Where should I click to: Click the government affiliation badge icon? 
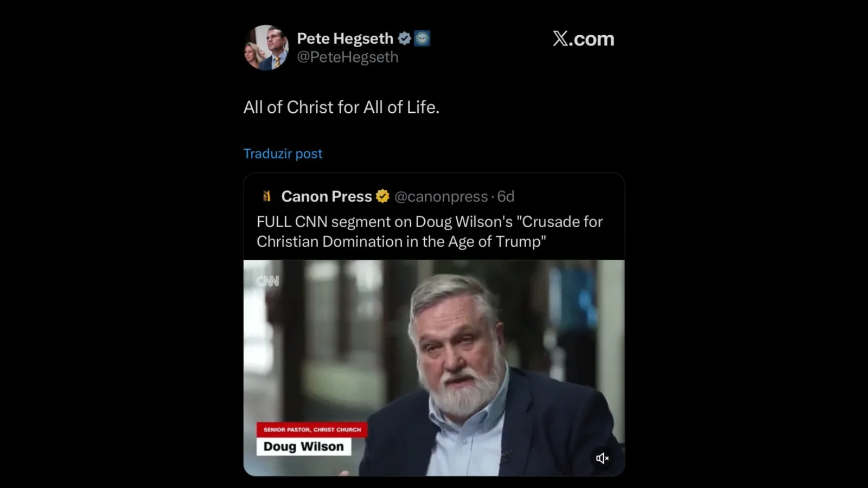[422, 38]
